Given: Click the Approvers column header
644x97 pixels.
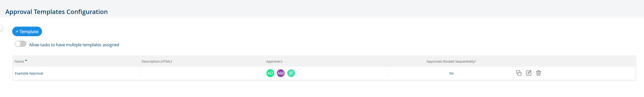Looking at the screenshot, I should [274, 62].
